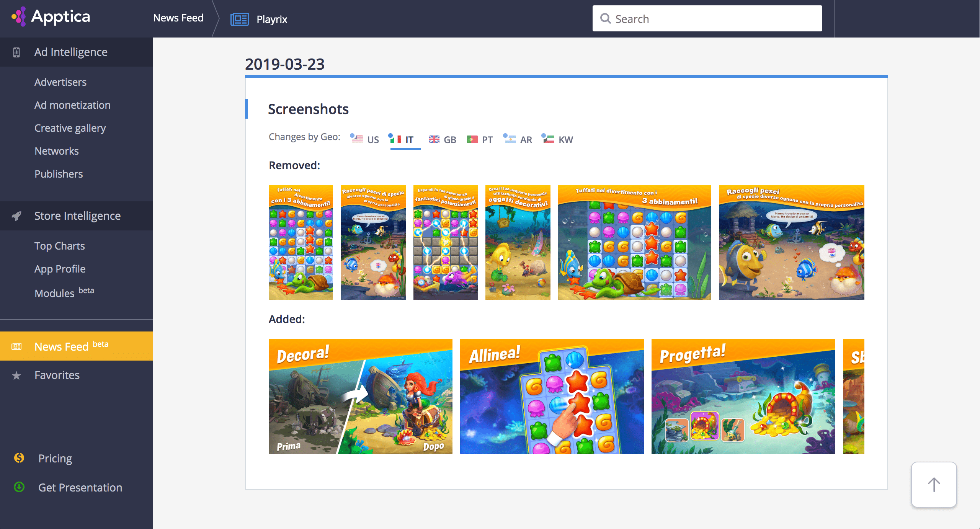Click the United Kingdom flag icon

coord(434,139)
